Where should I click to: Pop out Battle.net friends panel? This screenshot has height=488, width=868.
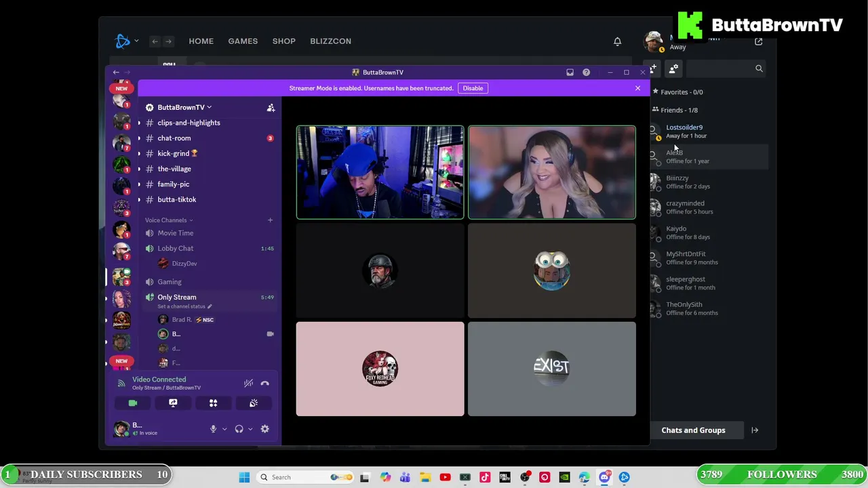pos(759,41)
